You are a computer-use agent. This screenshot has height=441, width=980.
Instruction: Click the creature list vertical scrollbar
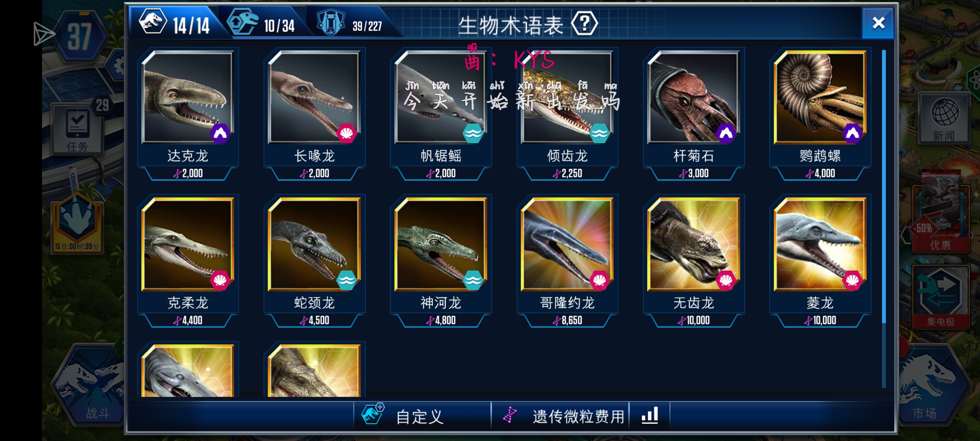click(883, 219)
